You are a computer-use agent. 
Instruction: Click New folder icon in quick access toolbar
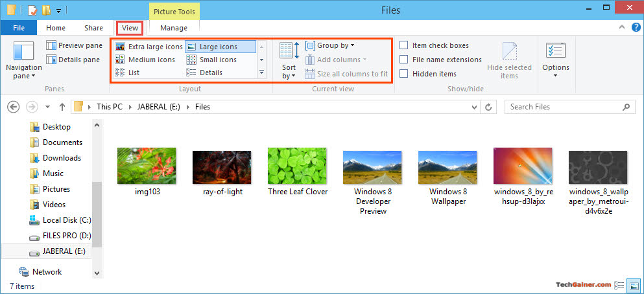click(46, 10)
